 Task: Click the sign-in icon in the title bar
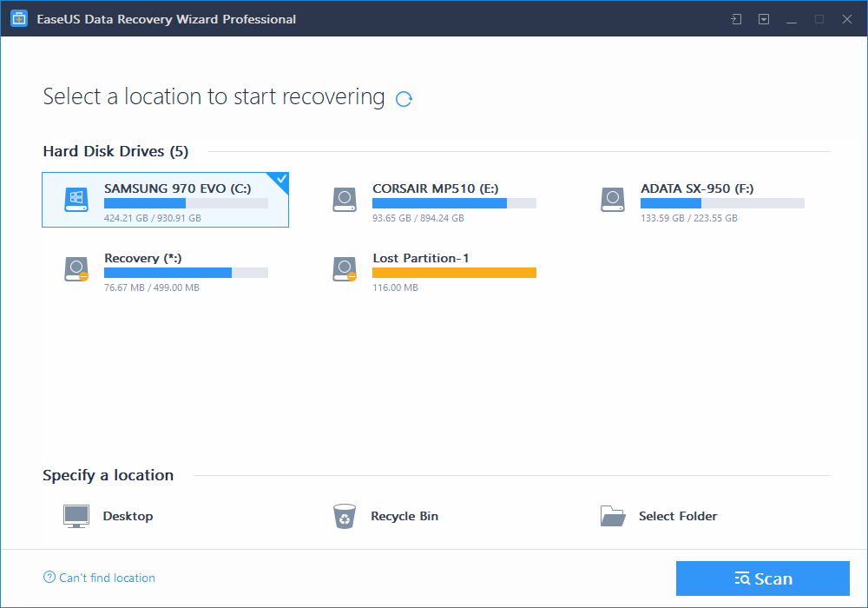[735, 17]
